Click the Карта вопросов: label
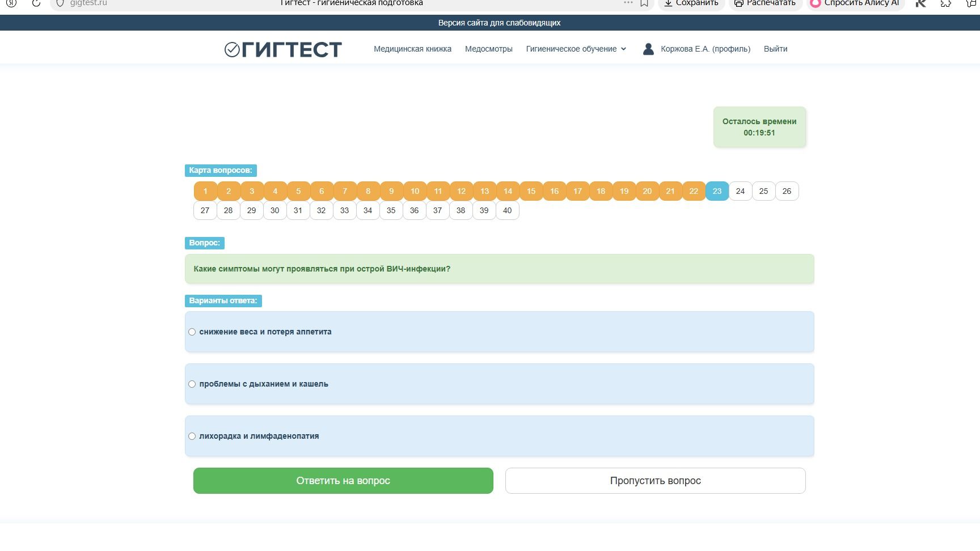The height and width of the screenshot is (551, 980). click(x=221, y=171)
